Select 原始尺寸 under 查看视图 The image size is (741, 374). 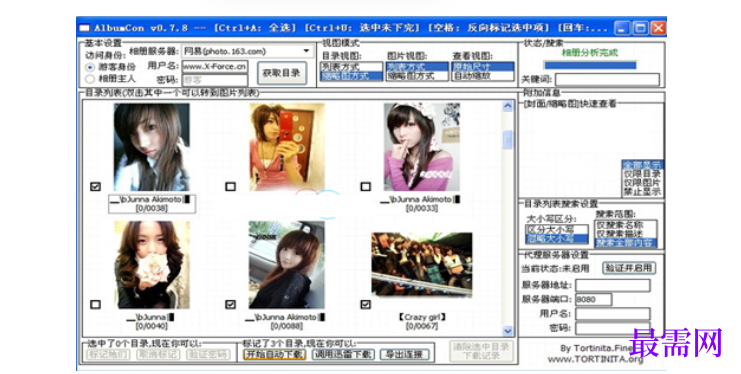point(483,67)
